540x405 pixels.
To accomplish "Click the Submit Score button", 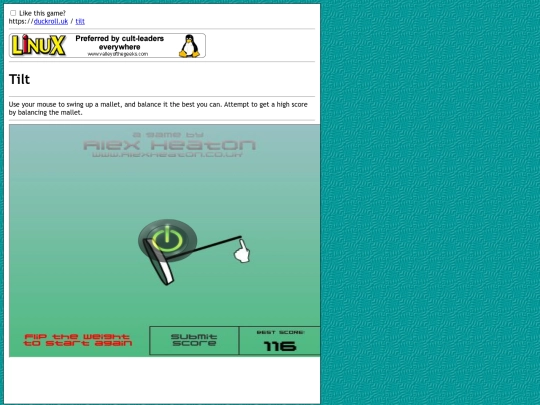I will pos(194,340).
